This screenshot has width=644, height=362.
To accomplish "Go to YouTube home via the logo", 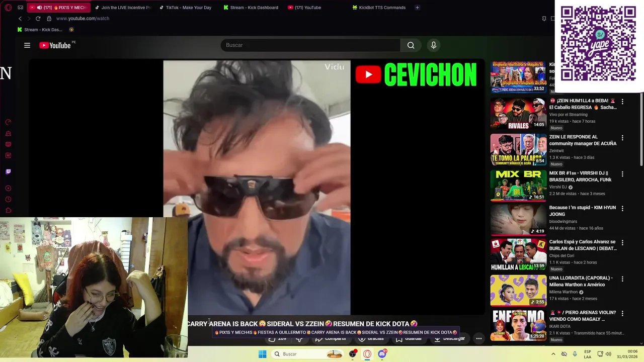I will pyautogui.click(x=55, y=45).
